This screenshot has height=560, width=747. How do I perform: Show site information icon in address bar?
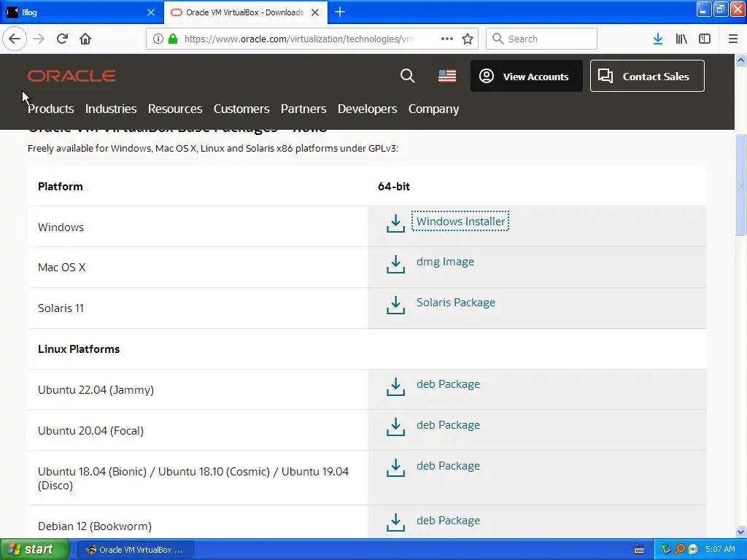[x=158, y=39]
